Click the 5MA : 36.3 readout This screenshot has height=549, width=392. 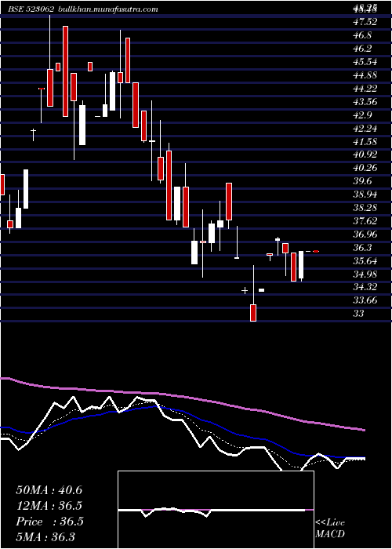pyautogui.click(x=45, y=537)
